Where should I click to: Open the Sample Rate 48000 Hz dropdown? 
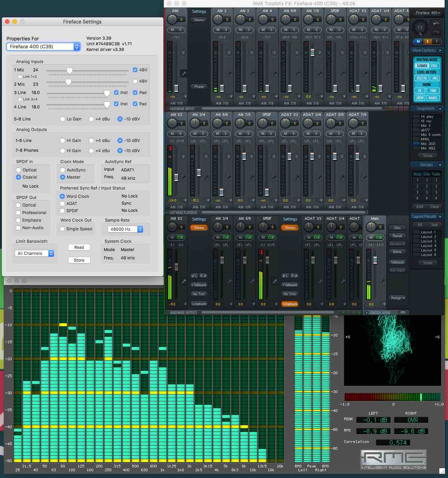[x=125, y=229]
